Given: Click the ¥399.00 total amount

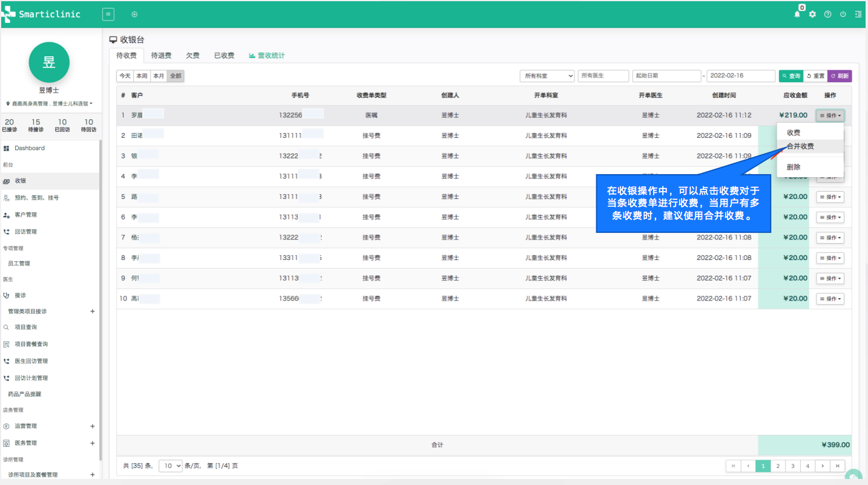Looking at the screenshot, I should (x=835, y=445).
